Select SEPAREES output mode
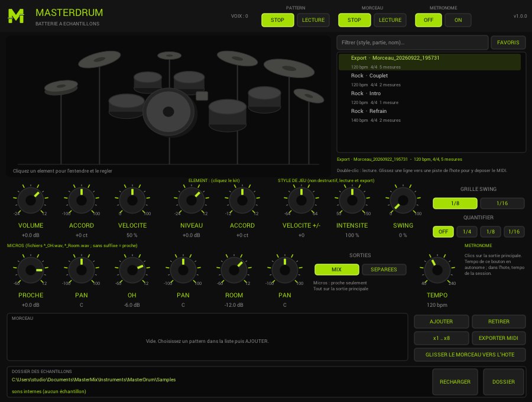This screenshot has width=532, height=402. [384, 270]
